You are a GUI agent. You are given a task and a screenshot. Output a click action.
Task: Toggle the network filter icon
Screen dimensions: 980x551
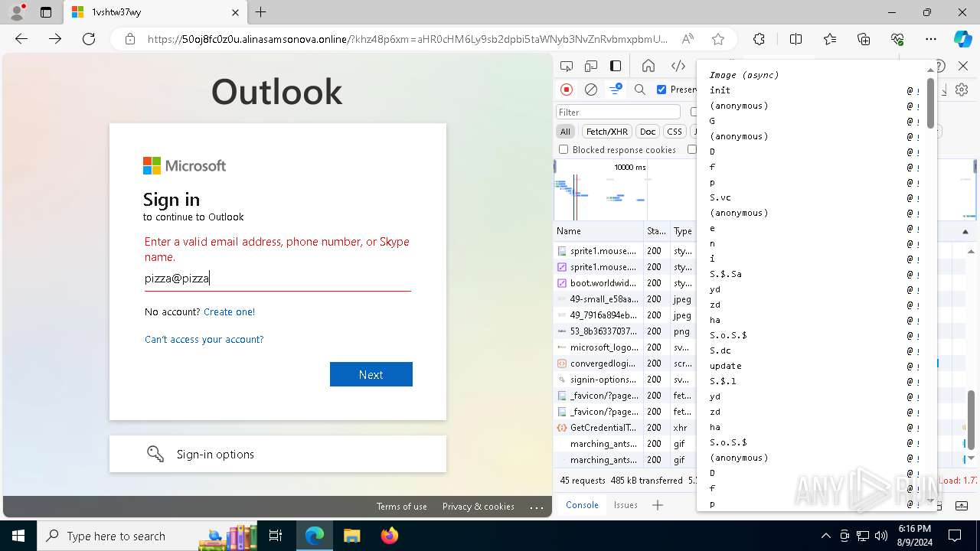pos(615,90)
